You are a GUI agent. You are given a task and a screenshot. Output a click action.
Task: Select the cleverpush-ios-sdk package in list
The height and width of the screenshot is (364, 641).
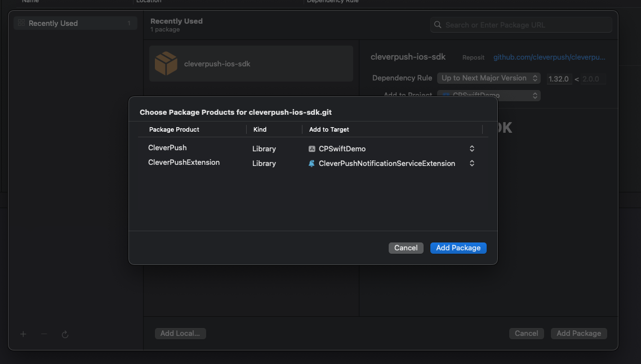tap(251, 64)
